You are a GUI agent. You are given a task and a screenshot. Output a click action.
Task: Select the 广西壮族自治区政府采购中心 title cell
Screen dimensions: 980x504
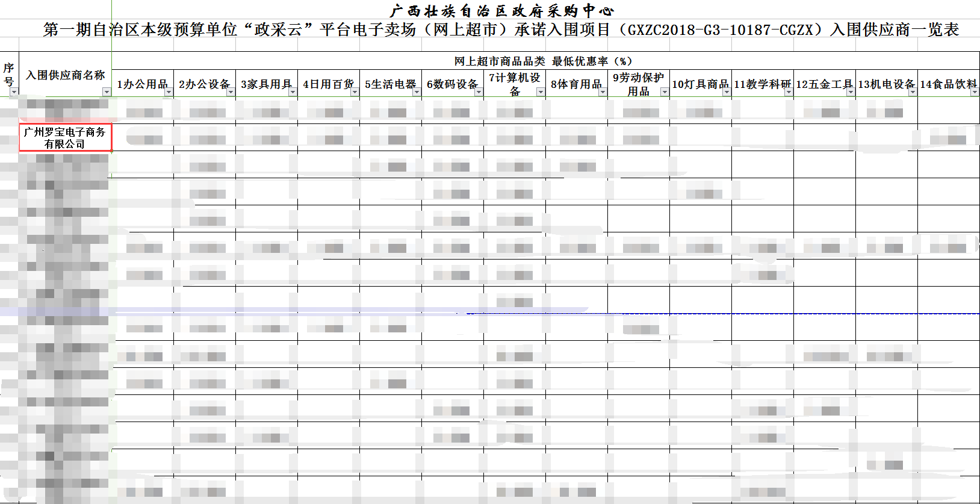point(501,10)
